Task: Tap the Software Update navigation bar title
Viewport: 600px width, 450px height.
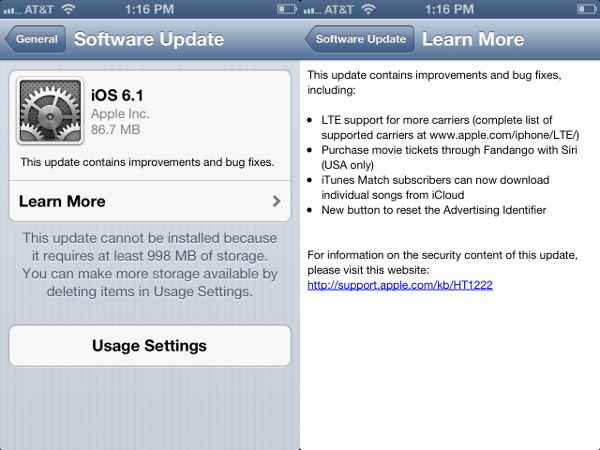Action: (149, 40)
